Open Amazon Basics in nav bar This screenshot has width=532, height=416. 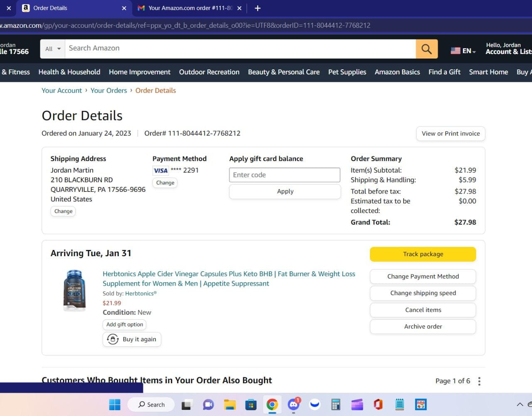pos(397,72)
